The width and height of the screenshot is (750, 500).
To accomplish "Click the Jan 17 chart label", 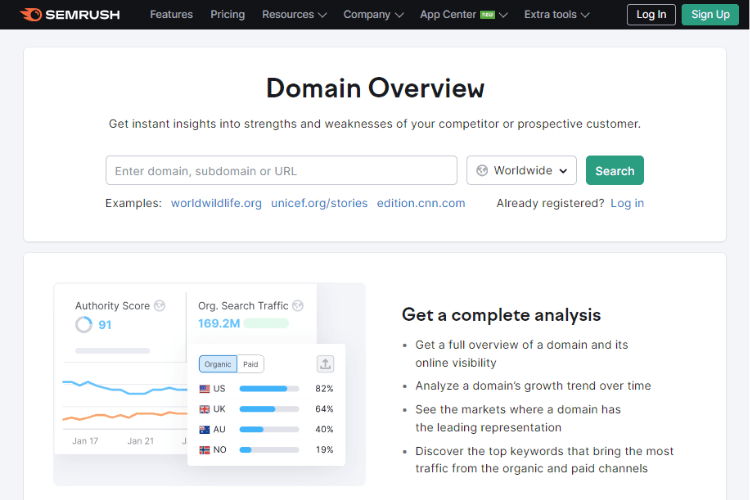I will click(x=85, y=441).
